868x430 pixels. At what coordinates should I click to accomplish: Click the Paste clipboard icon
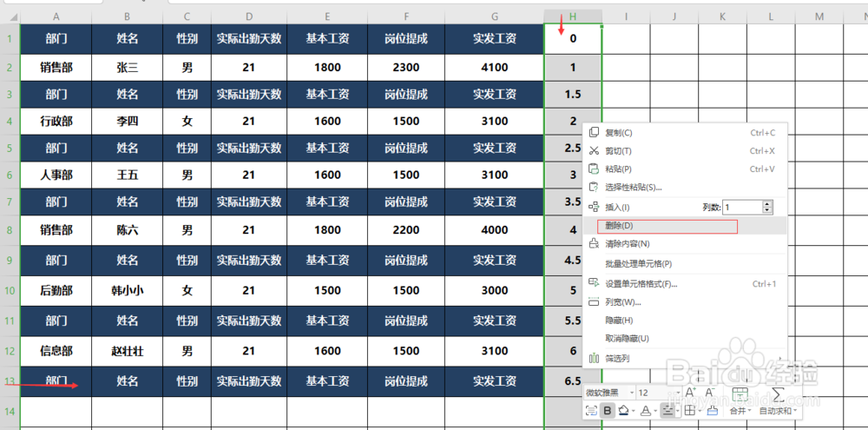point(594,169)
